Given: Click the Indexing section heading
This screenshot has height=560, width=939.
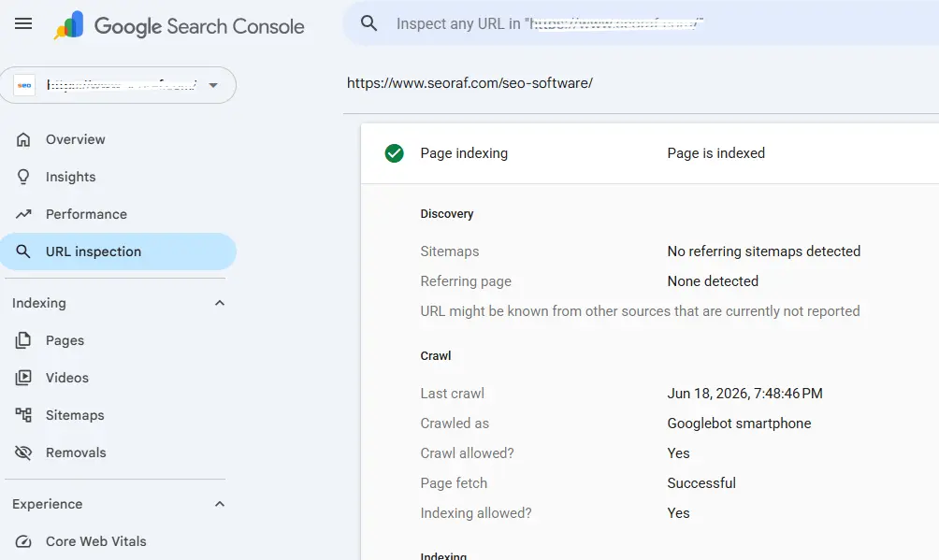Looking at the screenshot, I should pyautogui.click(x=39, y=303).
